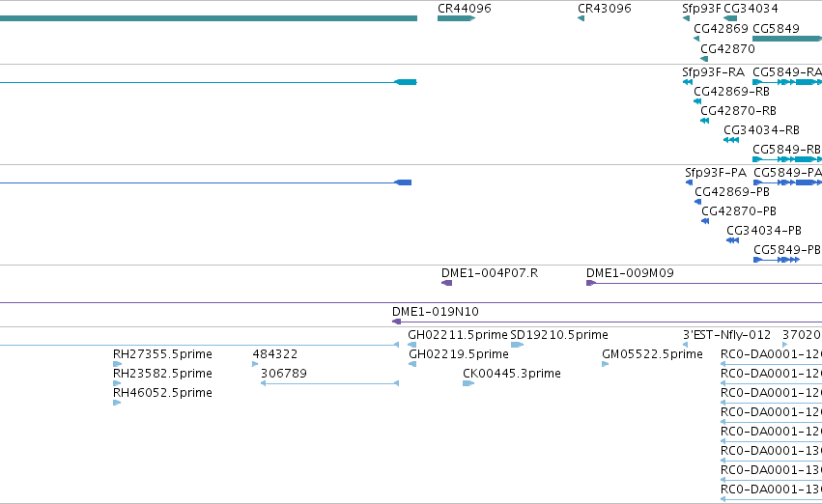Click the unlabeled blue CDS exon block
The height and width of the screenshot is (504, 822).
click(x=403, y=182)
